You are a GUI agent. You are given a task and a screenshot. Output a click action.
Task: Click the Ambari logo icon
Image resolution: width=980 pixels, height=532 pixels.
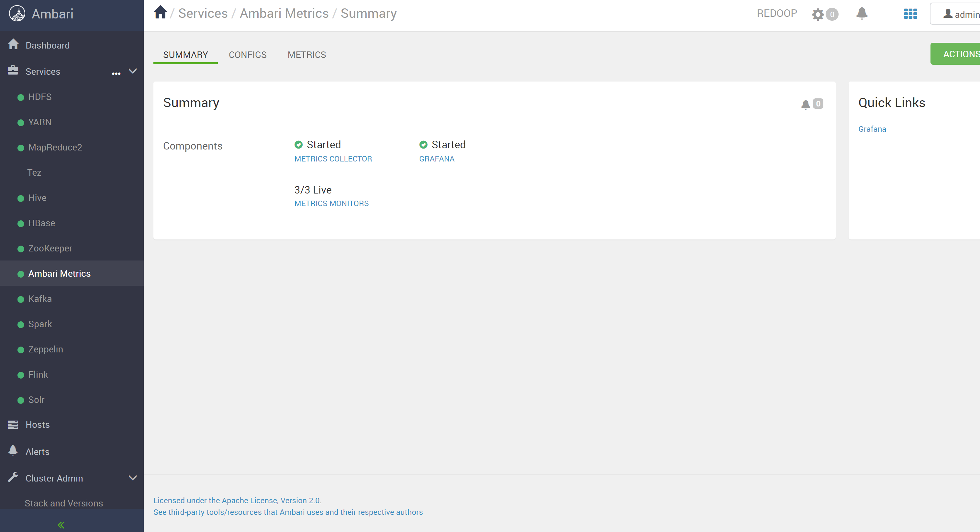click(17, 14)
